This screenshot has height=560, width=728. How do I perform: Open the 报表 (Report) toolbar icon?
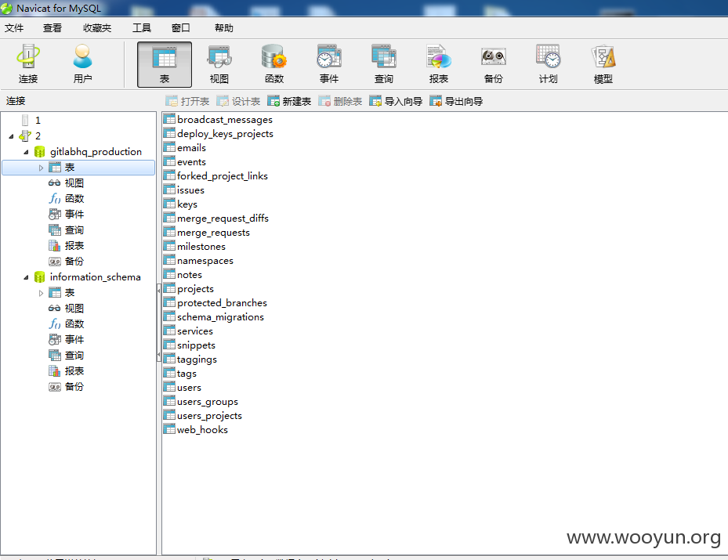pyautogui.click(x=438, y=64)
